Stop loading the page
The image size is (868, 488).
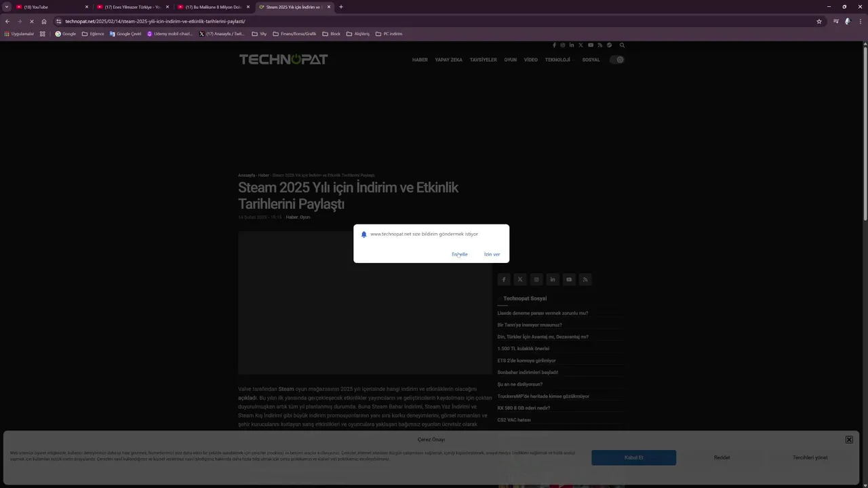tap(31, 21)
